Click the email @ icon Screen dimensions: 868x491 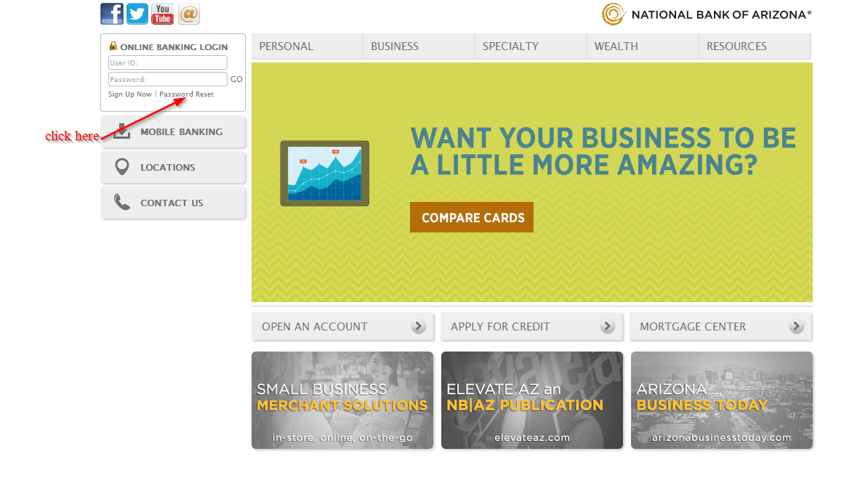tap(188, 14)
